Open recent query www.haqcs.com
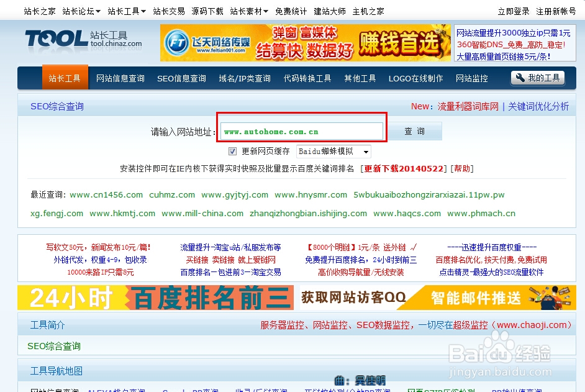Screen dimensions: 585x392 pos(407,214)
